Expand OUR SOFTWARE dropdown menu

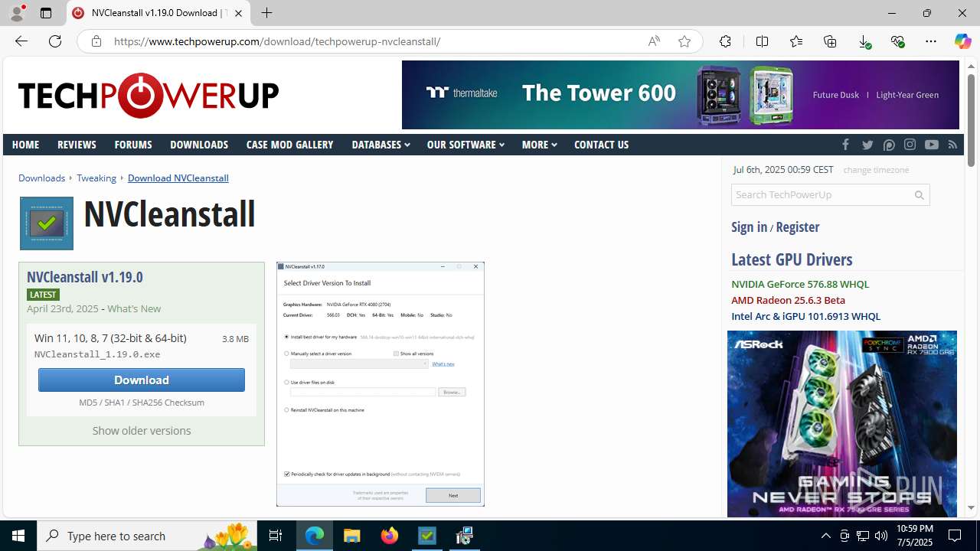click(465, 145)
